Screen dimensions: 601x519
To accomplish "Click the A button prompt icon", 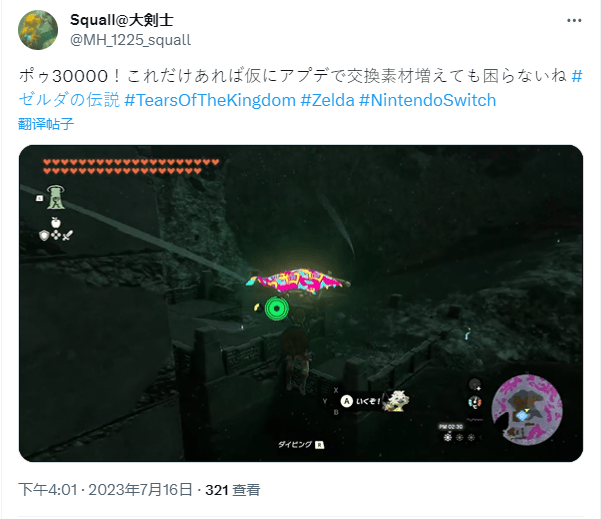I will [x=346, y=401].
